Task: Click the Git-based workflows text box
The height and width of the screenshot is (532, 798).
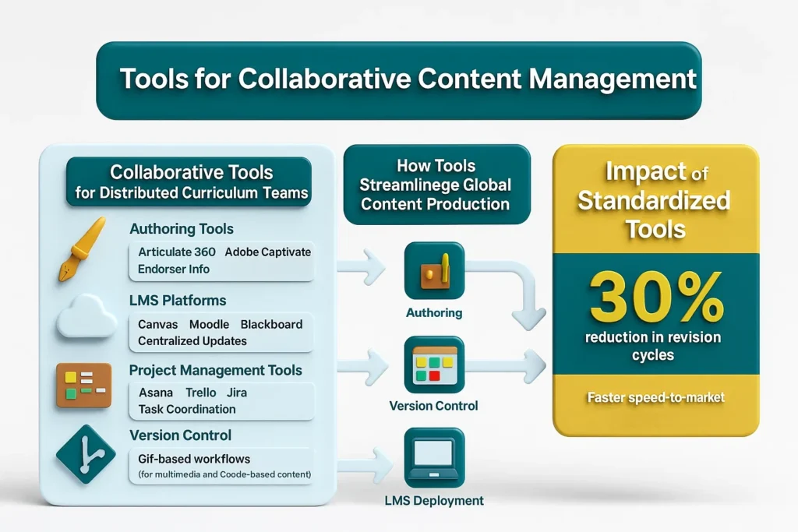Action: pos(221,466)
